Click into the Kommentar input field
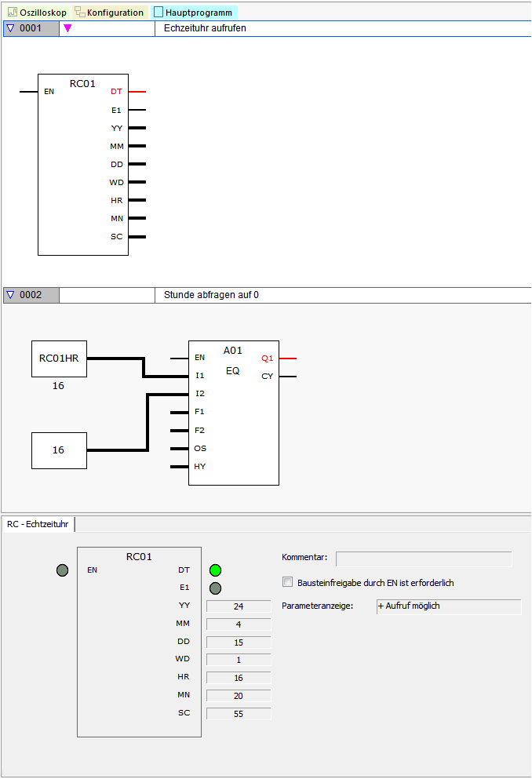The image size is (532, 779). click(x=424, y=559)
